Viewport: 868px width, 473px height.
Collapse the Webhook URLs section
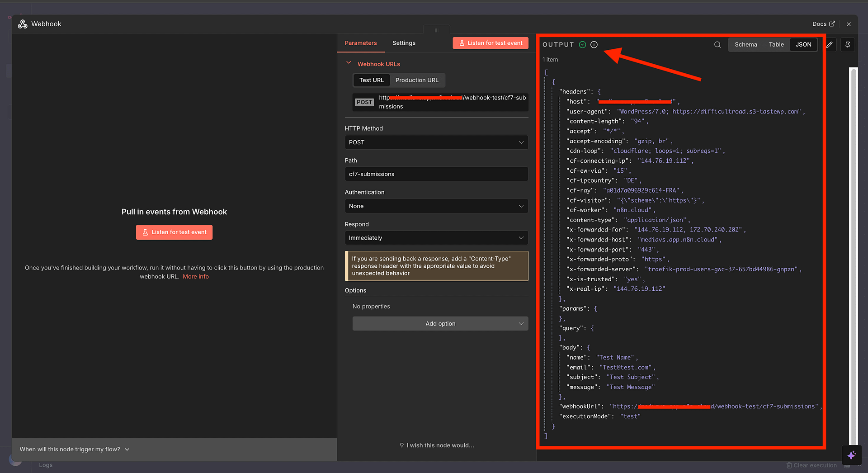pos(349,63)
